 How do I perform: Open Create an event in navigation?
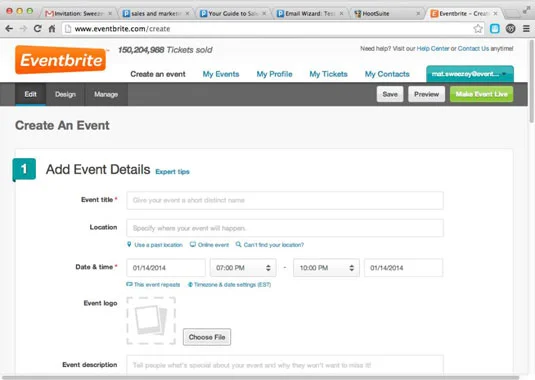(x=158, y=74)
